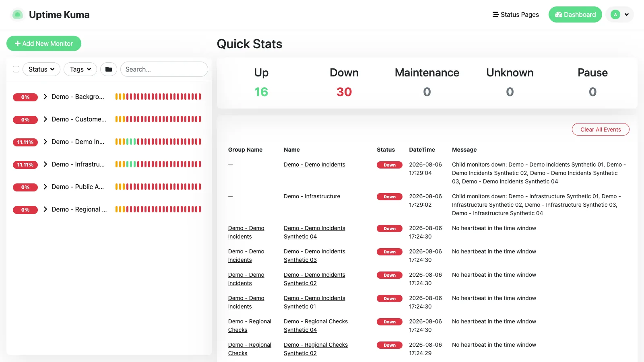The image size is (644, 362).
Task: Open the Status filter dropdown
Action: tap(41, 69)
